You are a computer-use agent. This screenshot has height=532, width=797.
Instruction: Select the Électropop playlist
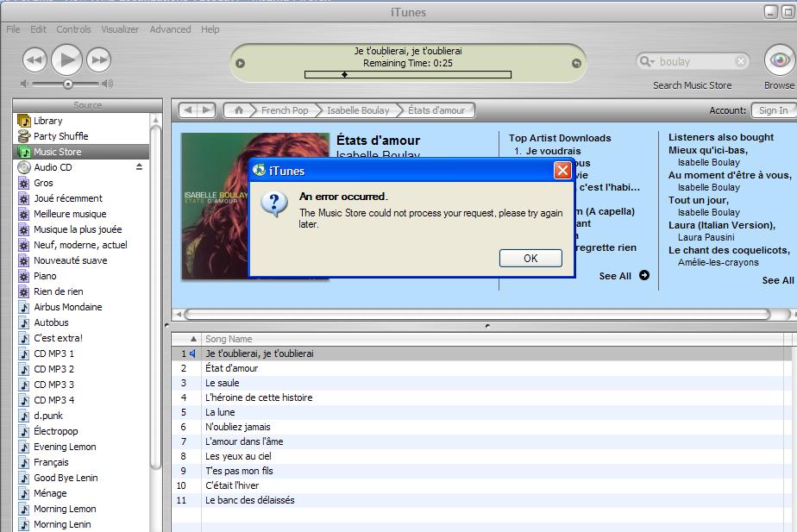click(x=81, y=431)
